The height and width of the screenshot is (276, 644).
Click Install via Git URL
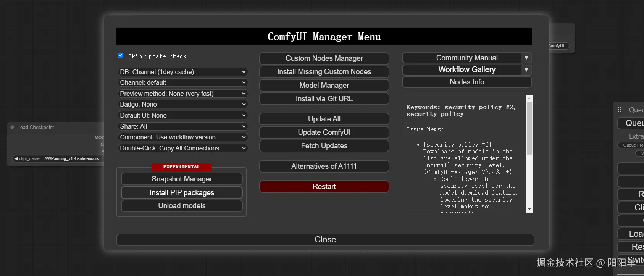pos(324,99)
